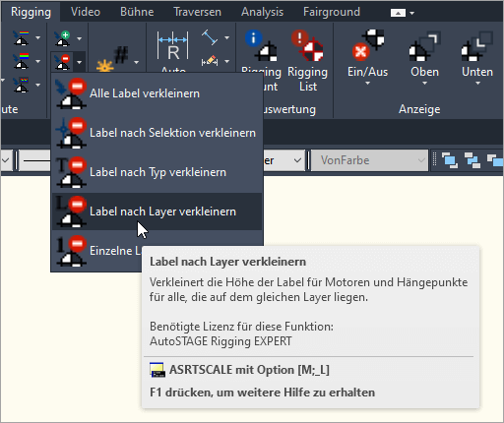
Task: Click the Label nach Typ icon
Action: tap(71, 172)
